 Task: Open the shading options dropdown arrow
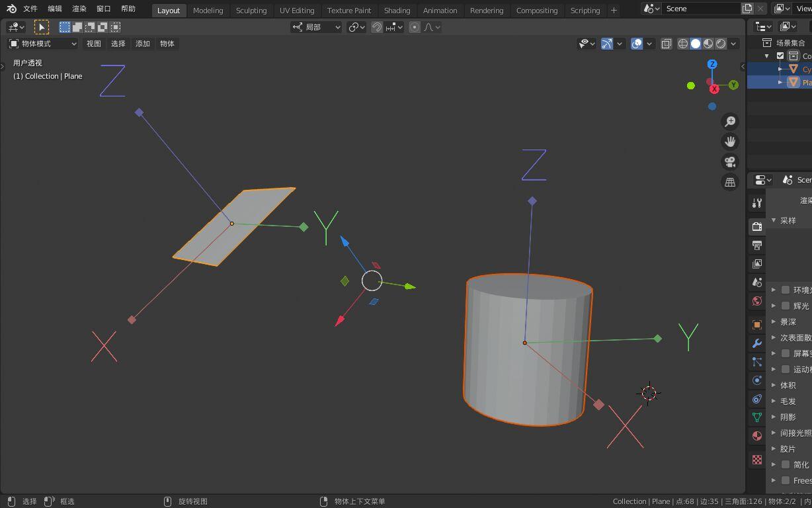pos(733,44)
